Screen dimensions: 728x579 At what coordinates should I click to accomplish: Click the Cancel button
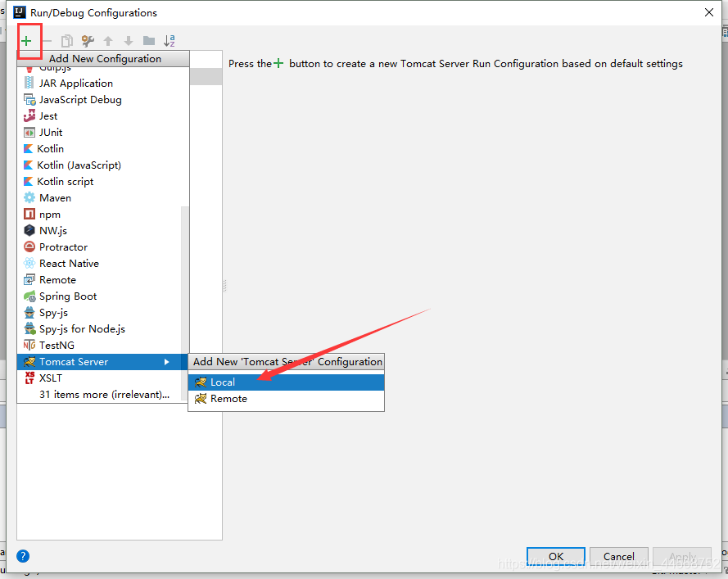[x=618, y=556]
